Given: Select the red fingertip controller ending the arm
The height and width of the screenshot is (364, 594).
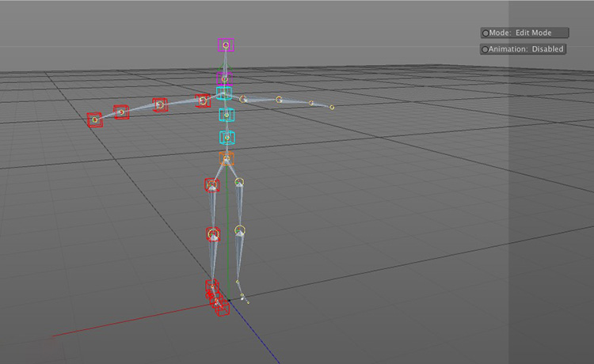Looking at the screenshot, I should [95, 120].
